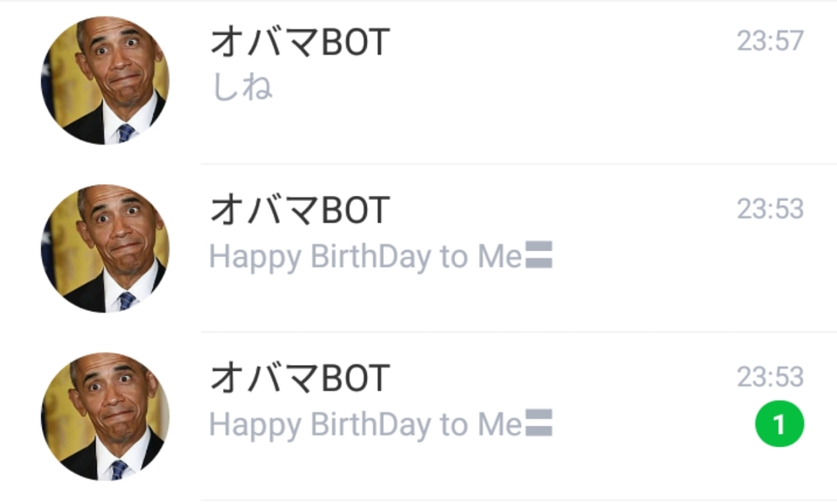Screen dimensions: 837x504
Task: Click the 23:57 timestamp
Action: tap(770, 40)
